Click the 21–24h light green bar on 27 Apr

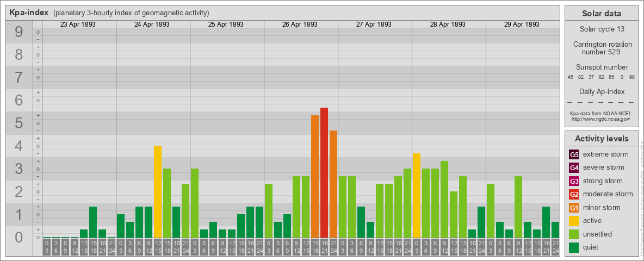click(x=407, y=203)
